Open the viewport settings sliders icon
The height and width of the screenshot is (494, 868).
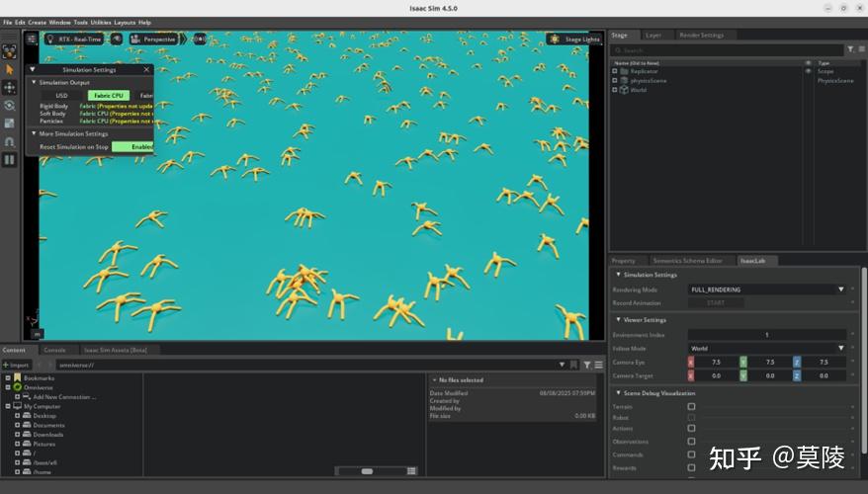click(x=32, y=40)
